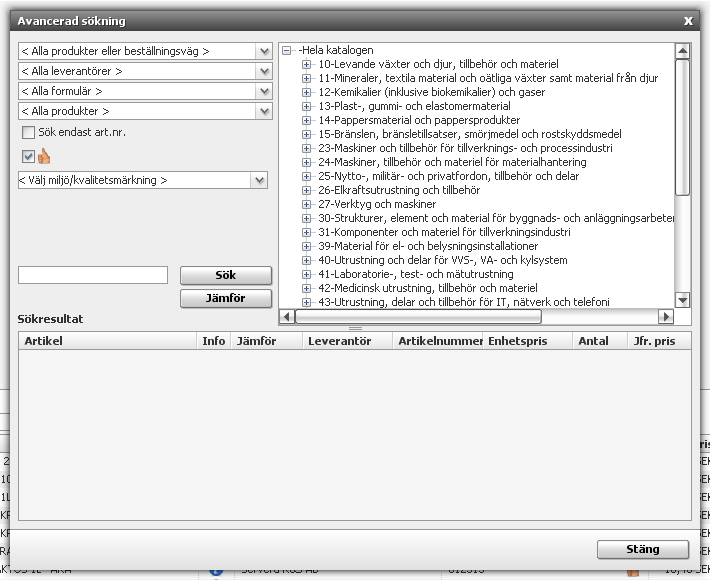Sort results by the Enhetspris column header
The height and width of the screenshot is (580, 710).
point(528,341)
